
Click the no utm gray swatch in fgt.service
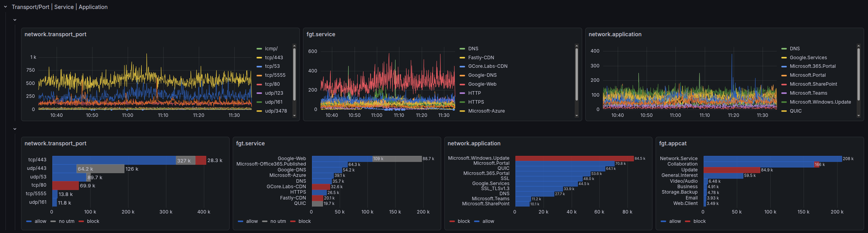point(265,221)
